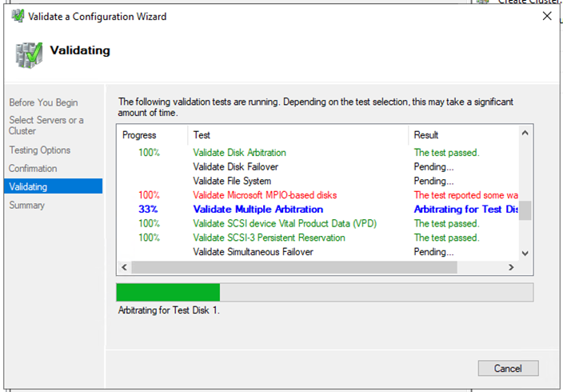Click 100% progress for Validate Disk Arbitration
The height and width of the screenshot is (392, 563).
(x=150, y=152)
